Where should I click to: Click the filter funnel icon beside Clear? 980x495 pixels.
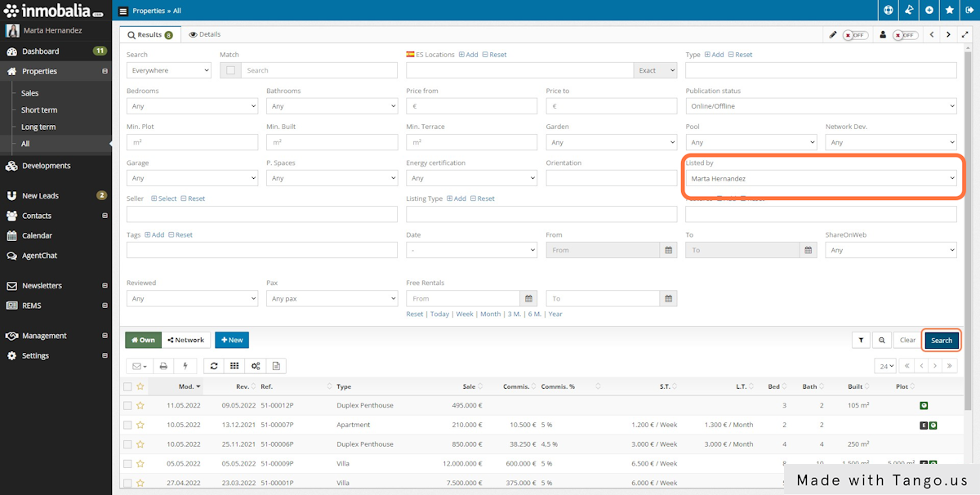861,340
